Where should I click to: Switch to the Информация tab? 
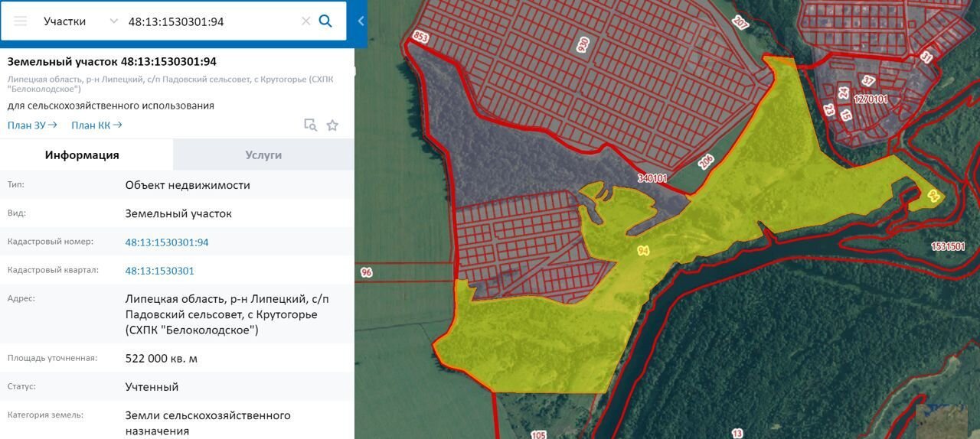pos(82,155)
